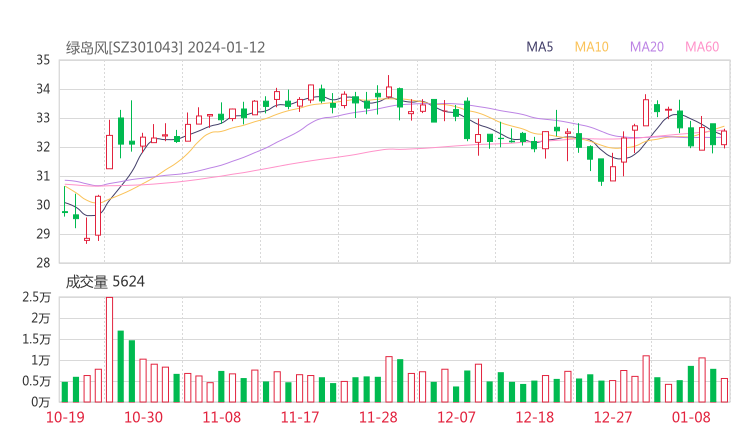This screenshot has width=740, height=440.
Task: Click the 10-30 date axis label
Action: point(143,417)
